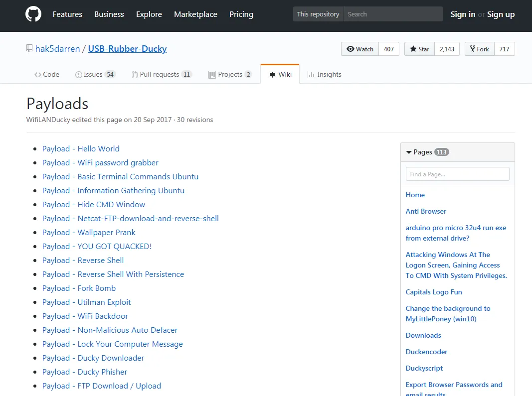Open Payload - Wallpaper Prank

(x=89, y=232)
